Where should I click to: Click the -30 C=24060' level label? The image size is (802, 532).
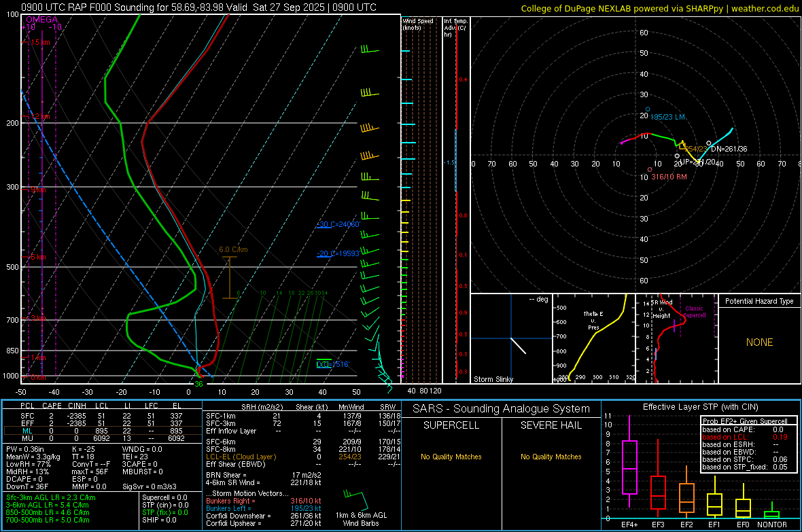(338, 224)
